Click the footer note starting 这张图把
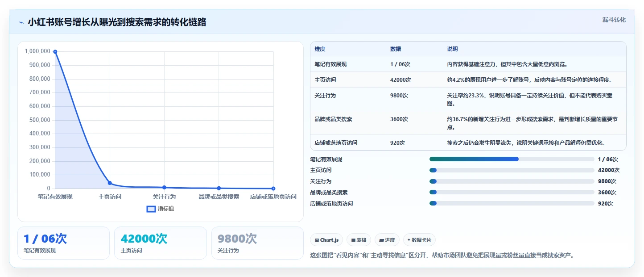Viewport: 644px width, 277px height. (x=442, y=256)
